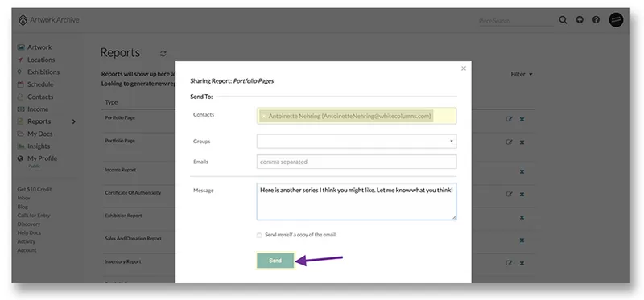Close the Sharing Report dialog
Image resolution: width=644 pixels, height=300 pixels.
464,68
